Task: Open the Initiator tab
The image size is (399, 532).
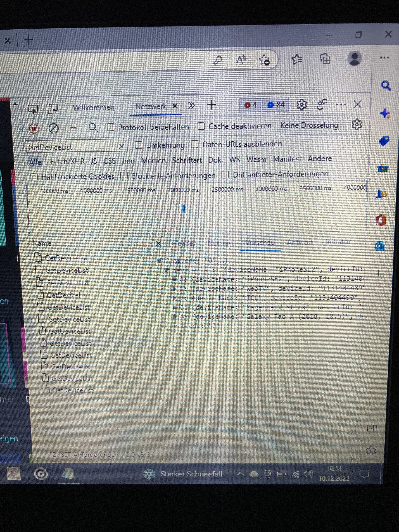Action: tap(338, 242)
